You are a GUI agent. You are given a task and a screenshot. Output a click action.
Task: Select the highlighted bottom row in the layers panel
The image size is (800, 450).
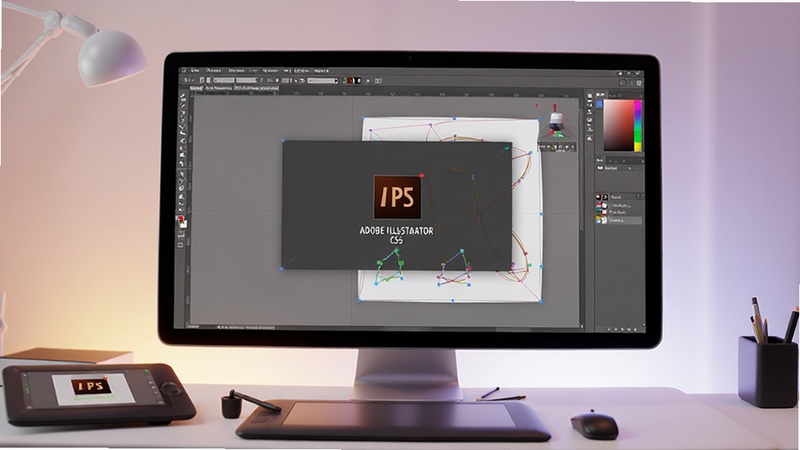click(x=618, y=220)
